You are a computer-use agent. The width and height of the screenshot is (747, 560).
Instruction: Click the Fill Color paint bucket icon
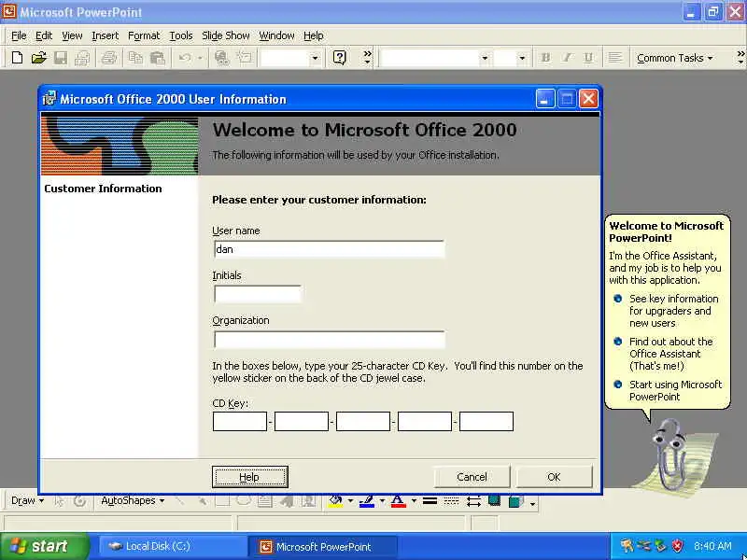point(335,501)
